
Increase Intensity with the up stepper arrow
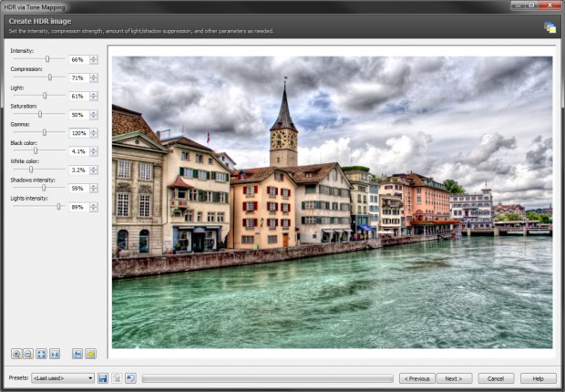click(93, 57)
